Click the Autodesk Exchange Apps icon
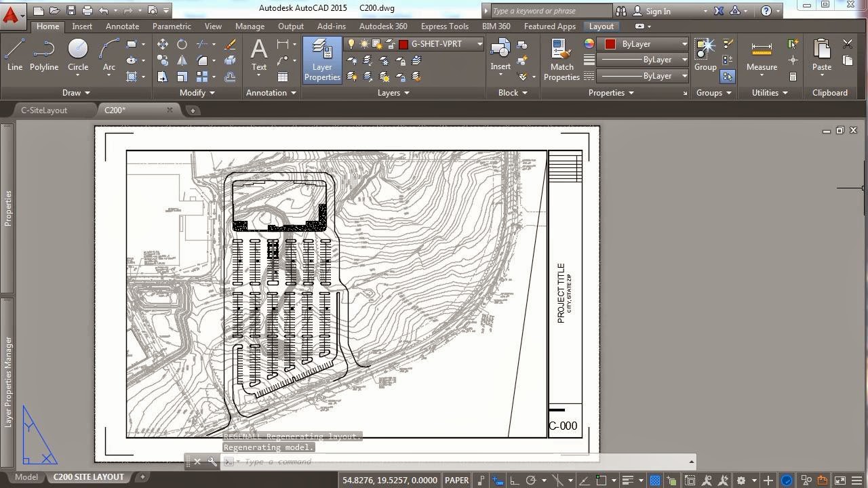 [718, 11]
